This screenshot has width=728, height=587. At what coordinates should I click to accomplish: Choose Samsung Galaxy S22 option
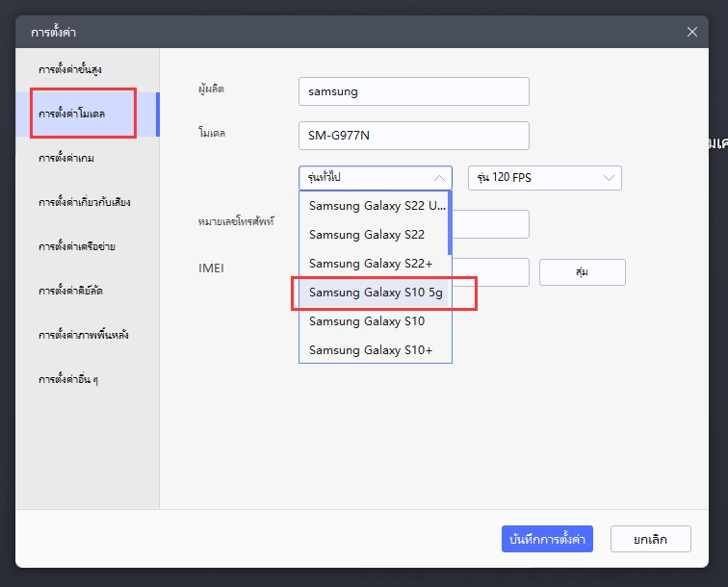click(374, 235)
